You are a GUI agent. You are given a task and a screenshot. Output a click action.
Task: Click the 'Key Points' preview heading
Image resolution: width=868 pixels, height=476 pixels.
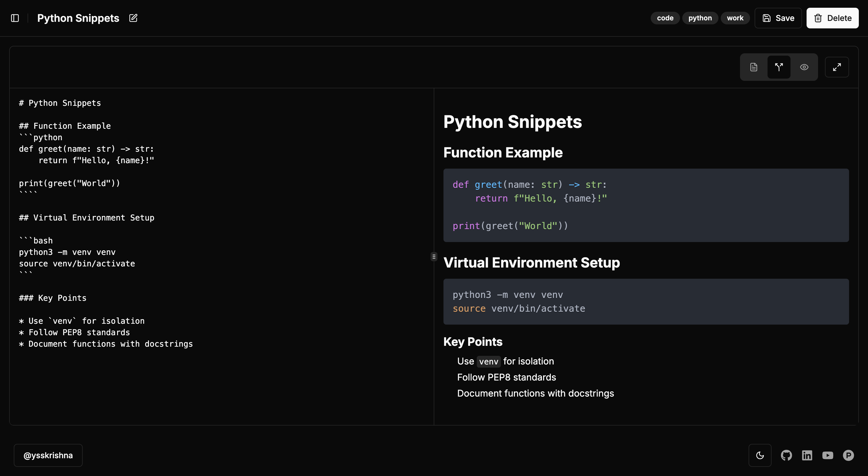tap(473, 342)
